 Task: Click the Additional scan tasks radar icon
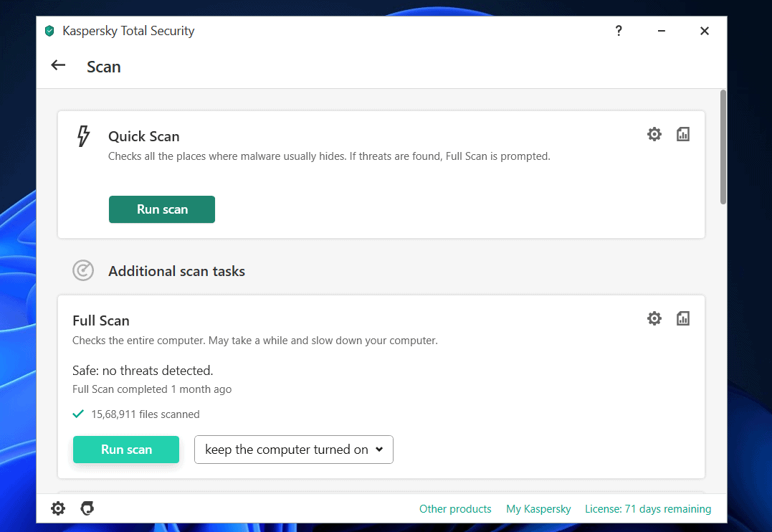(83, 270)
